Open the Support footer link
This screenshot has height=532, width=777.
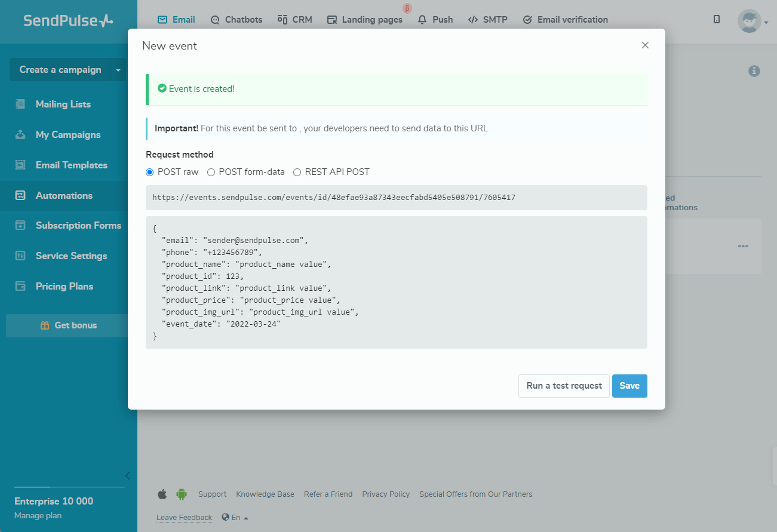[213, 494]
